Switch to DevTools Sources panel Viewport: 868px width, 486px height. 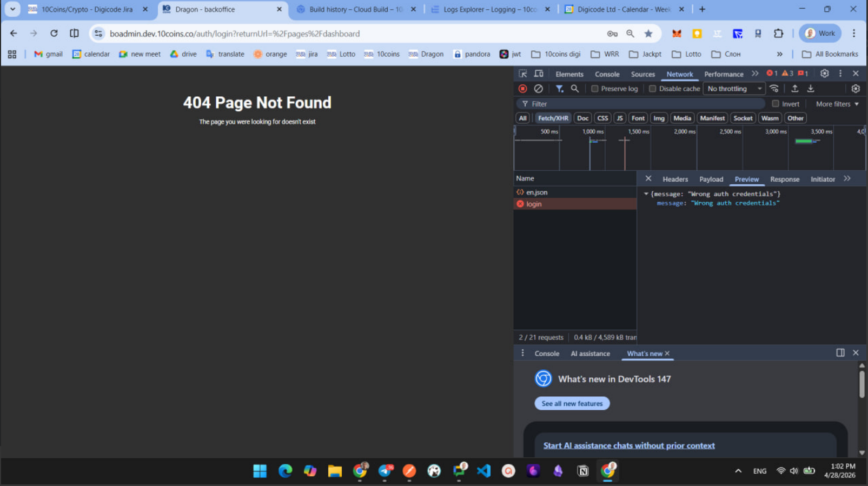pyautogui.click(x=642, y=74)
